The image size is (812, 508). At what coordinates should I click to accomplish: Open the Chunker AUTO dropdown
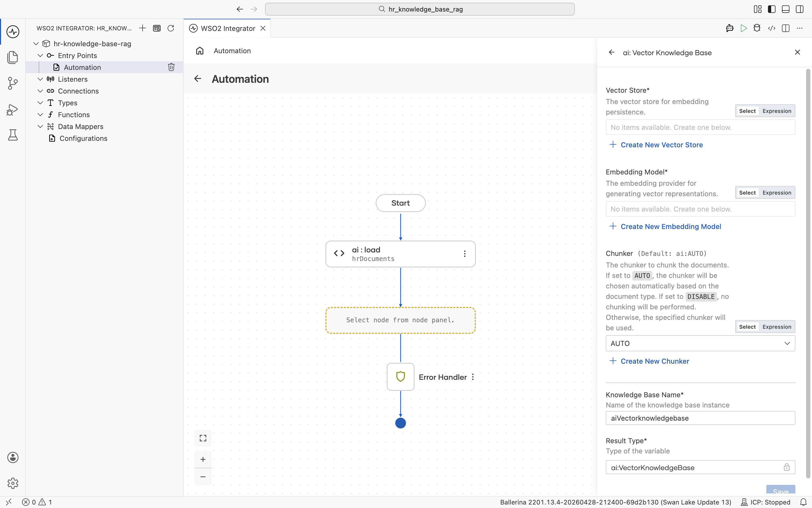tap(700, 344)
